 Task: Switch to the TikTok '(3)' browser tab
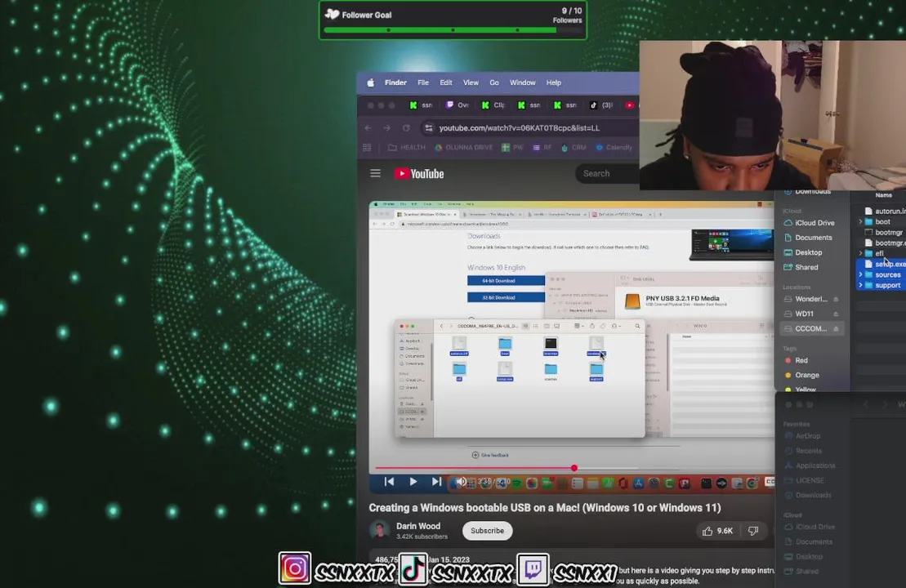[x=601, y=105]
